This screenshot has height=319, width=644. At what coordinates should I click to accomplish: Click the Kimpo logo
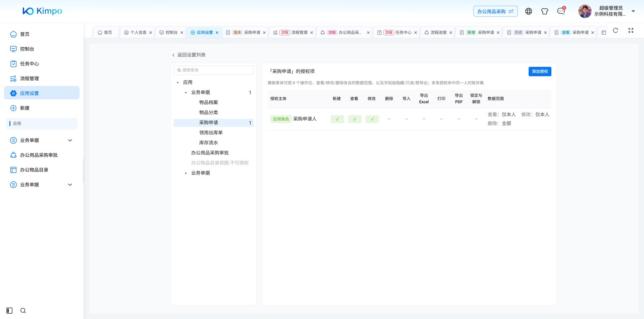pos(42,11)
